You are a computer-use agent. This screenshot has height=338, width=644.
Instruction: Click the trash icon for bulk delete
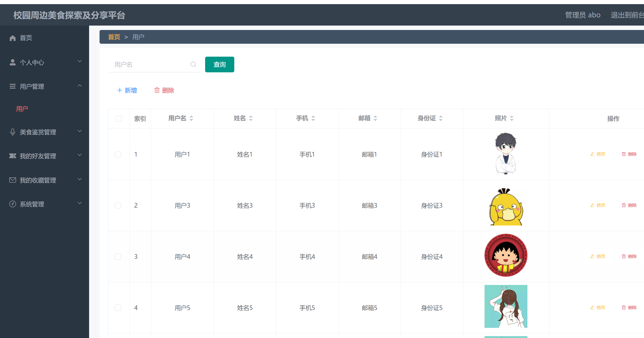tap(157, 90)
